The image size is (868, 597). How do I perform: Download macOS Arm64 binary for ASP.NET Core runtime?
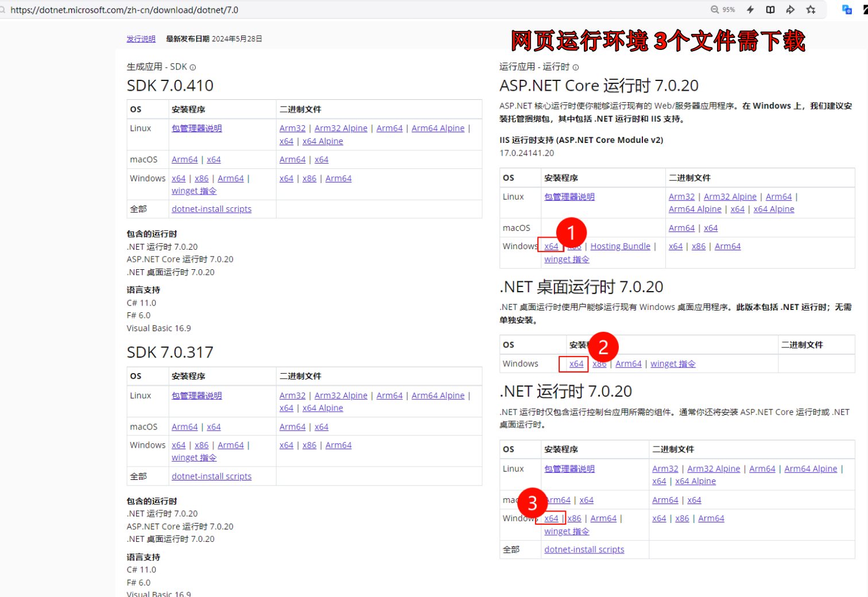tap(681, 228)
